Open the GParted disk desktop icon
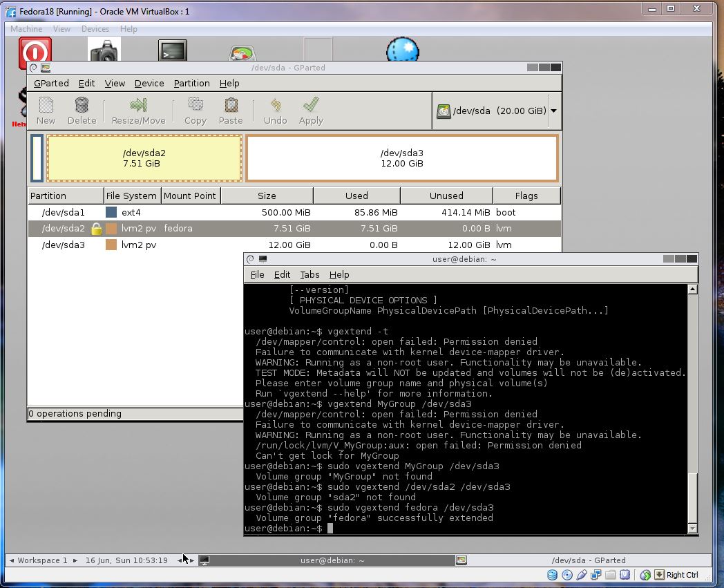Viewport: 724px width, 588px height. [x=242, y=53]
